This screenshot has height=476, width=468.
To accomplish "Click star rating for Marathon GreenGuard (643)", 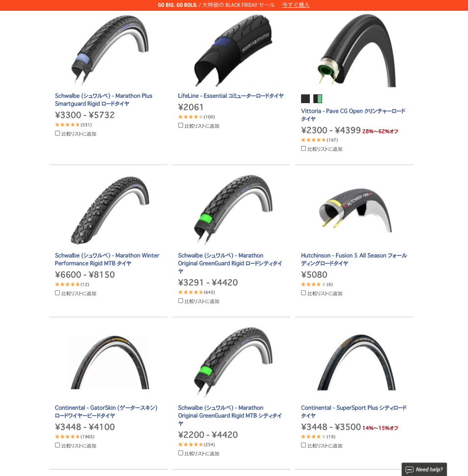I will pyautogui.click(x=191, y=292).
